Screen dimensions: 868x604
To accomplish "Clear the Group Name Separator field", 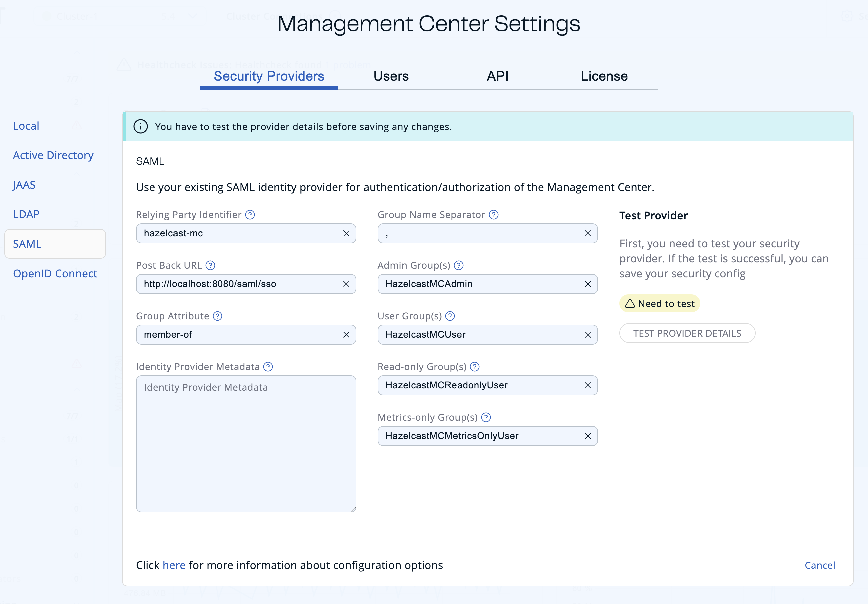I will click(588, 233).
